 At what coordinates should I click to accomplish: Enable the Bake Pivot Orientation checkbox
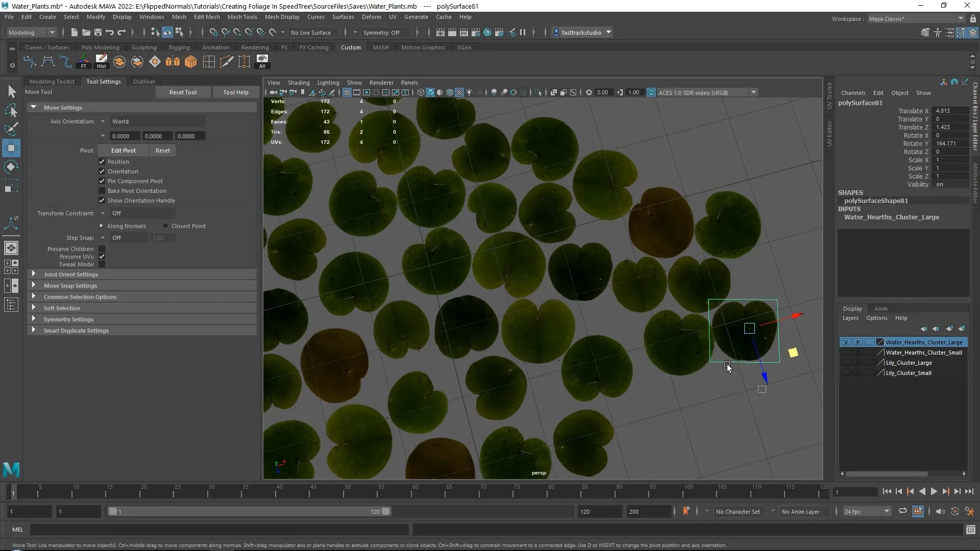102,191
